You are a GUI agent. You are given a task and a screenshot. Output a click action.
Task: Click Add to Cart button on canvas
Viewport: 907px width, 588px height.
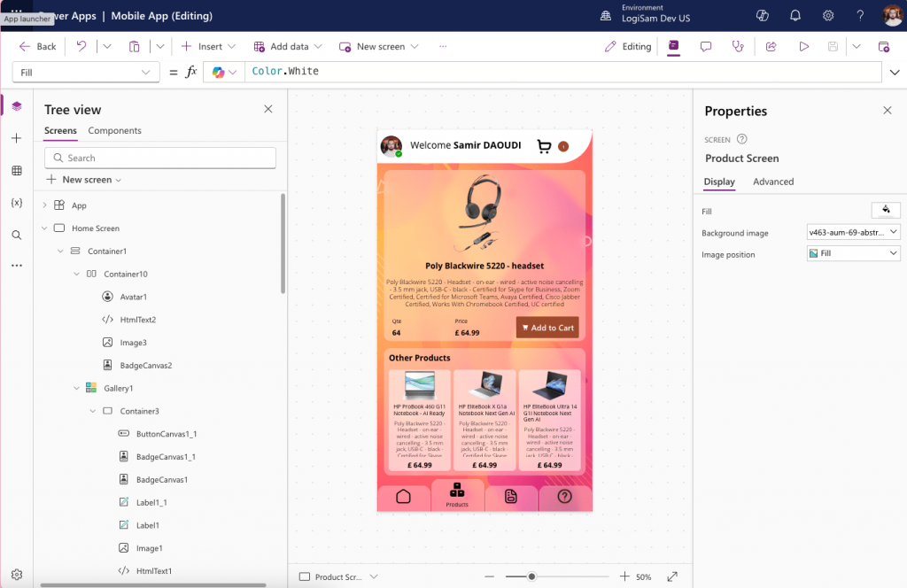[x=547, y=328]
